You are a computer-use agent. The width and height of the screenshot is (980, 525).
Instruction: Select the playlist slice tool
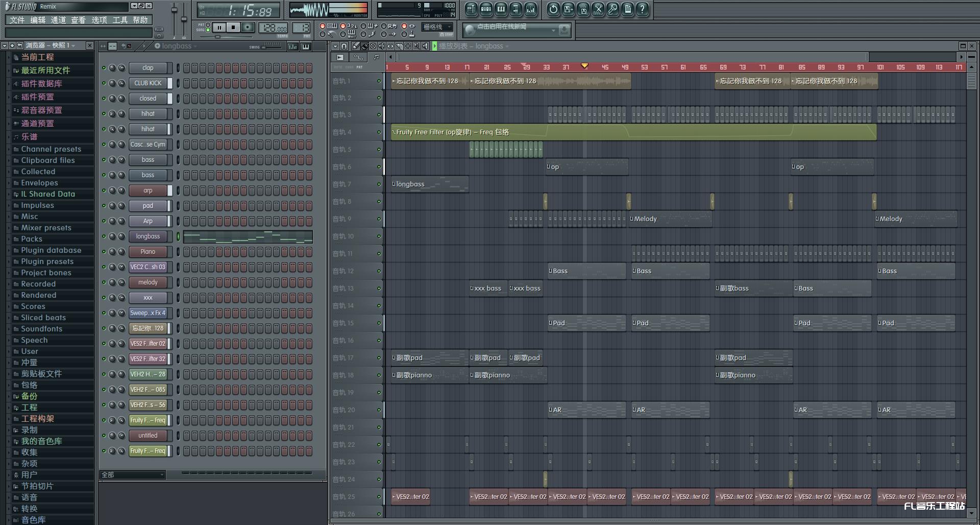point(399,46)
